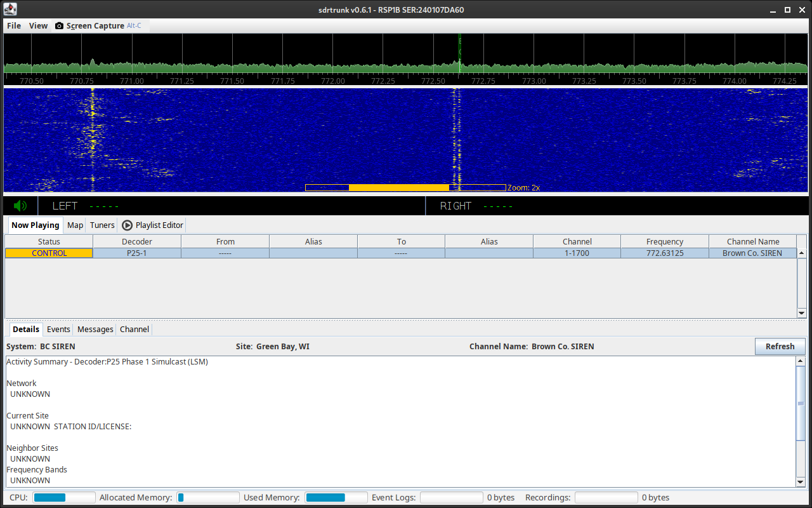Image resolution: width=812 pixels, height=508 pixels.
Task: Switch to the Tuners tab
Action: tap(102, 225)
